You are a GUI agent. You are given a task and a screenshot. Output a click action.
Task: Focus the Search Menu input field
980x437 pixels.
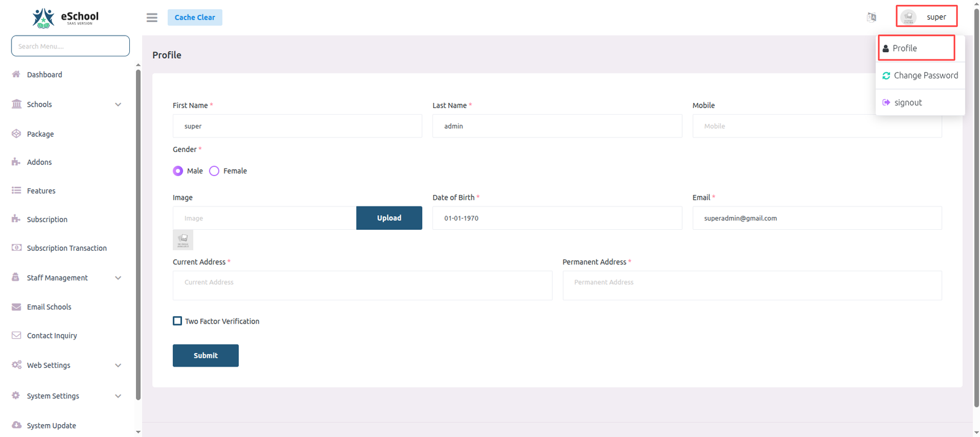[70, 46]
